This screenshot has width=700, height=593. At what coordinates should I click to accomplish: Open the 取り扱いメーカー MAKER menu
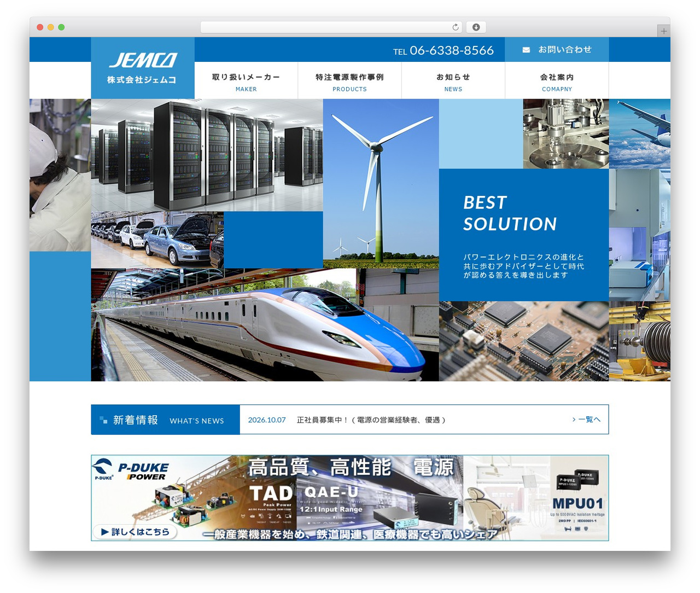(x=246, y=81)
